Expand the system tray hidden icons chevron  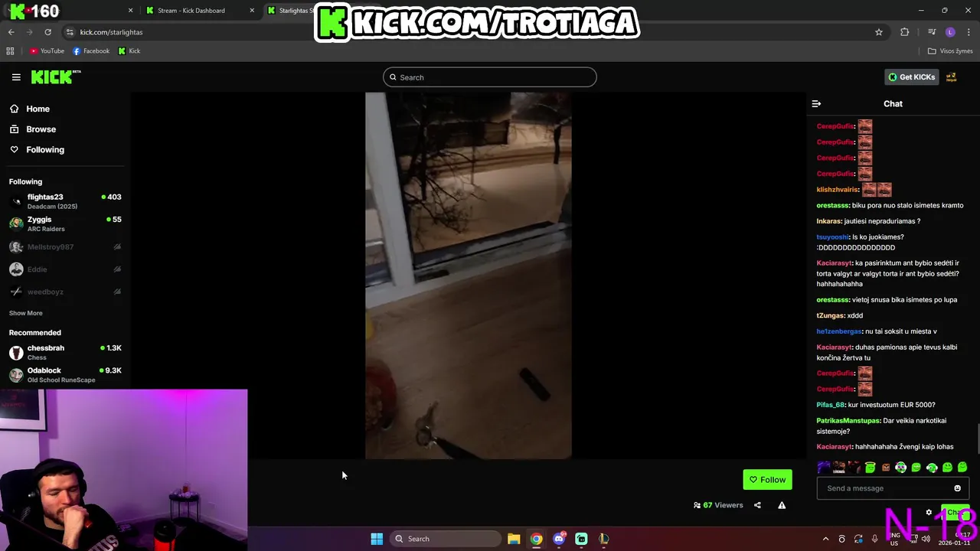click(x=825, y=539)
